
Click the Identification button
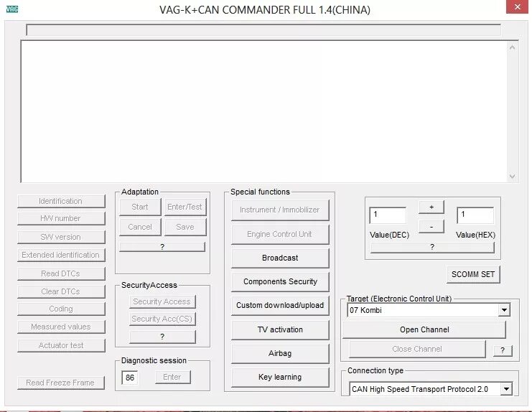(61, 201)
